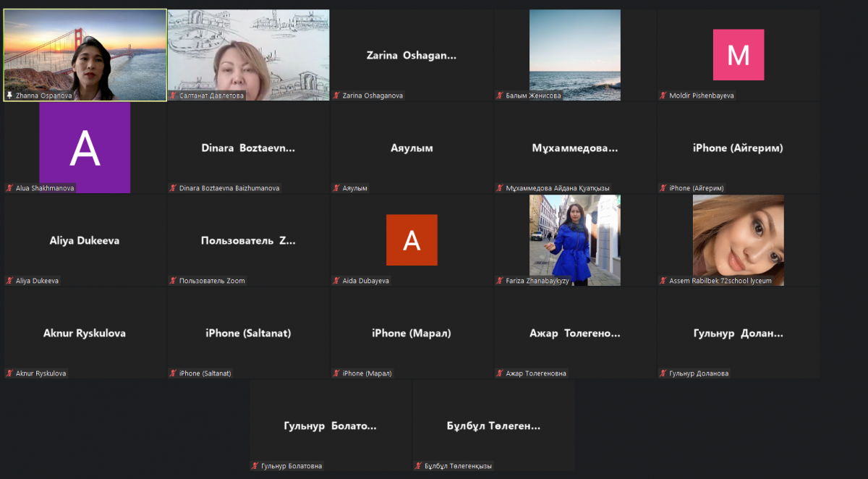Select the iPhone (Айгерим) participant tile
This screenshot has width=868, height=479.
pos(738,148)
